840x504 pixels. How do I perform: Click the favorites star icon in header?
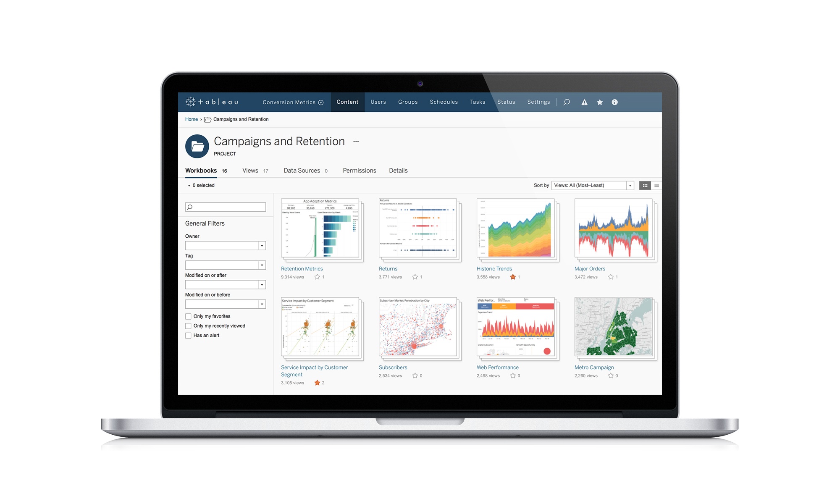599,102
